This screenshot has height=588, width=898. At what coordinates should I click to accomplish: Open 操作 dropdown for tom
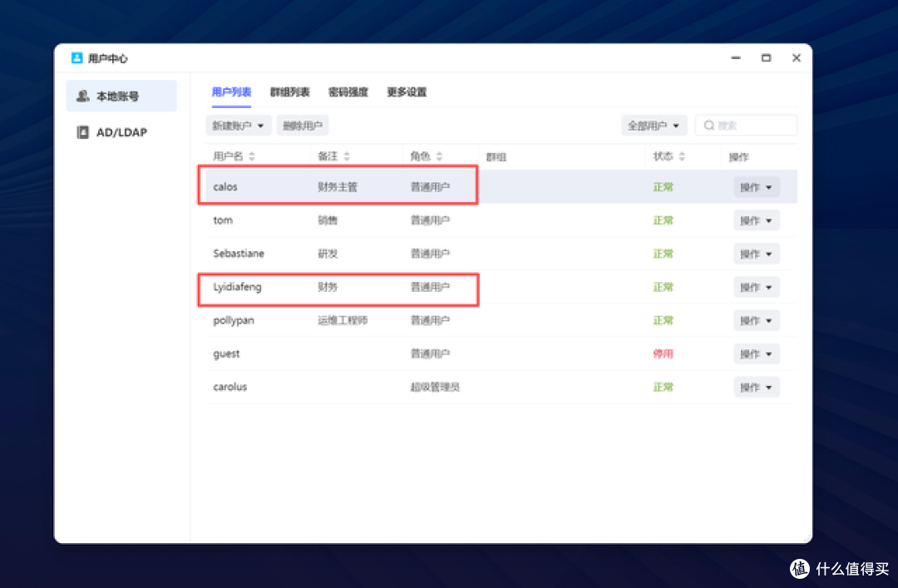click(x=756, y=220)
